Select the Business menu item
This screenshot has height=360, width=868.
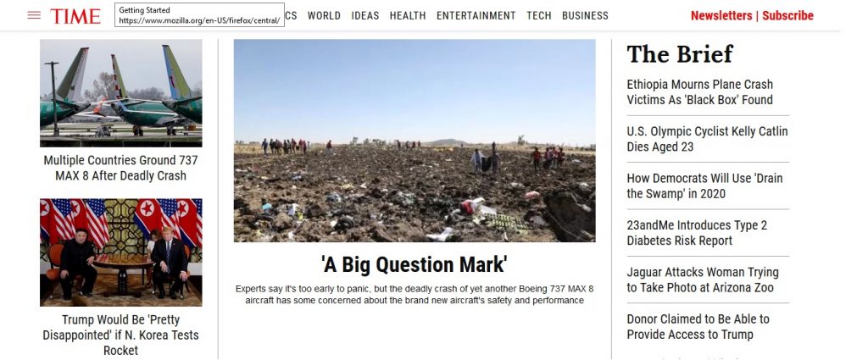point(585,16)
